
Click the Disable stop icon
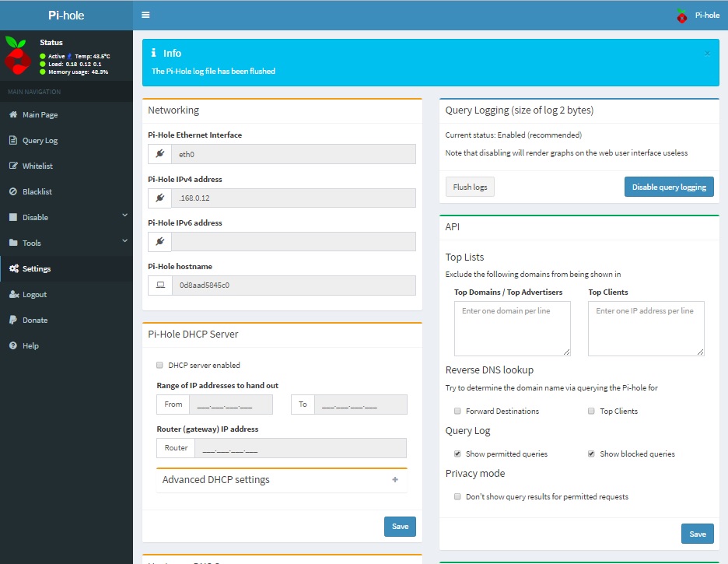coord(13,217)
